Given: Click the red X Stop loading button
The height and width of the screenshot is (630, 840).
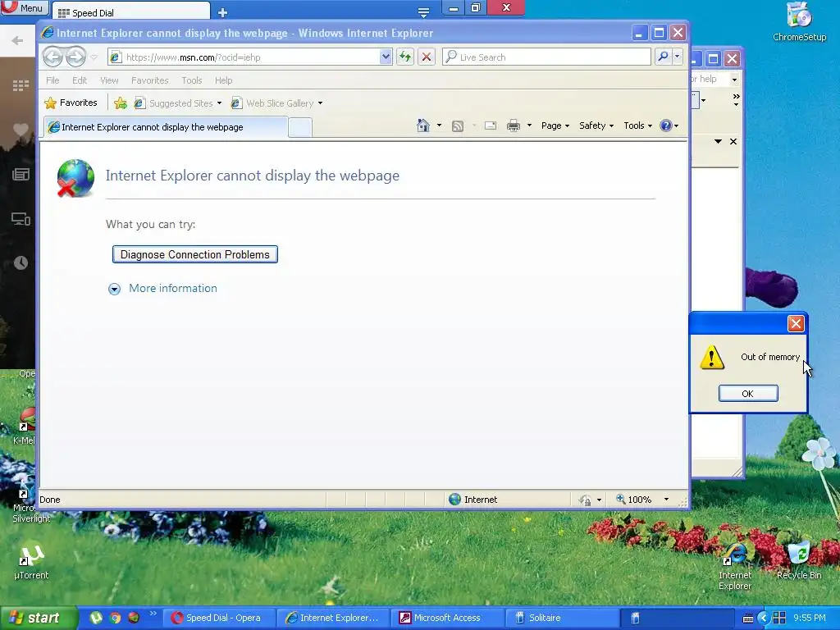Looking at the screenshot, I should [427, 57].
